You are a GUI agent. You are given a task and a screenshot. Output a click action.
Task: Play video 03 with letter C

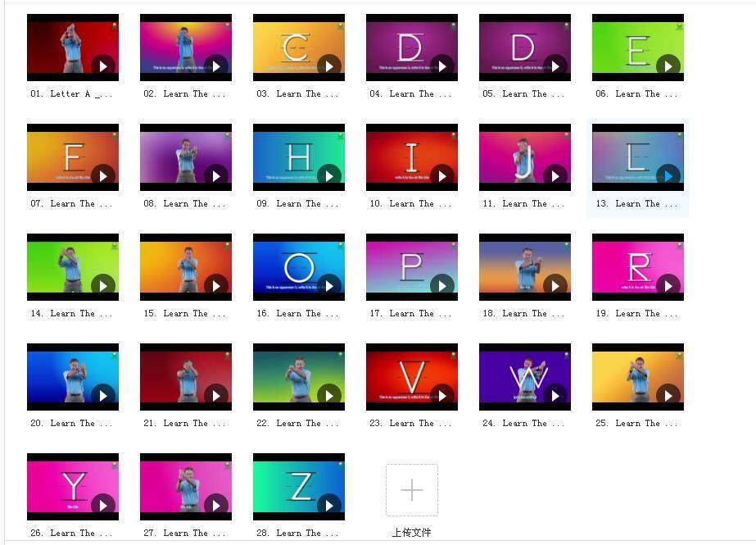click(329, 66)
